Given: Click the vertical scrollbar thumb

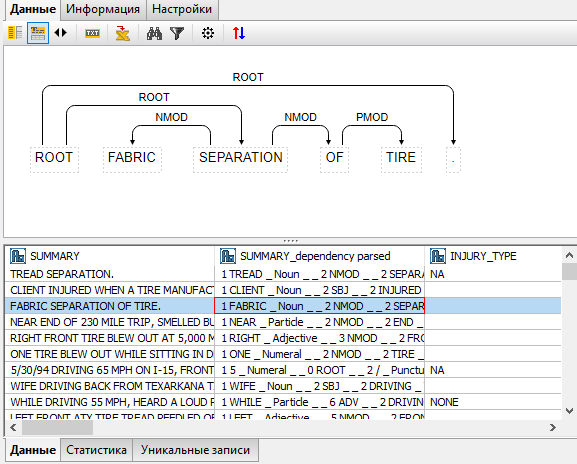Looking at the screenshot, I should (x=569, y=272).
